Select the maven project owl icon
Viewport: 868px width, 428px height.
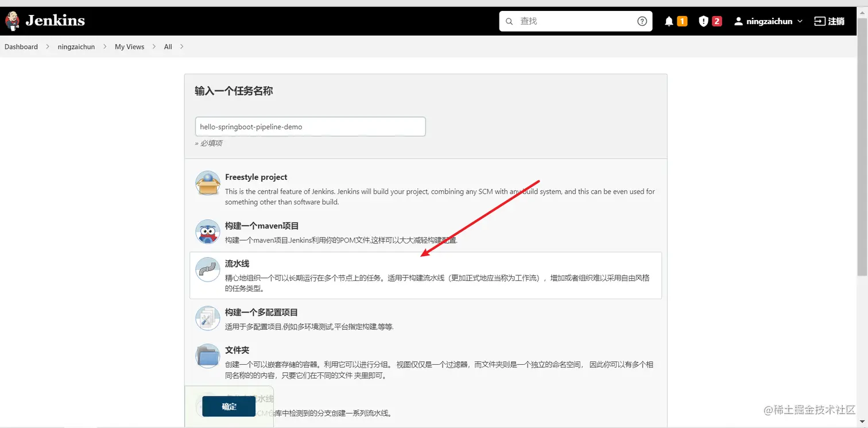208,232
